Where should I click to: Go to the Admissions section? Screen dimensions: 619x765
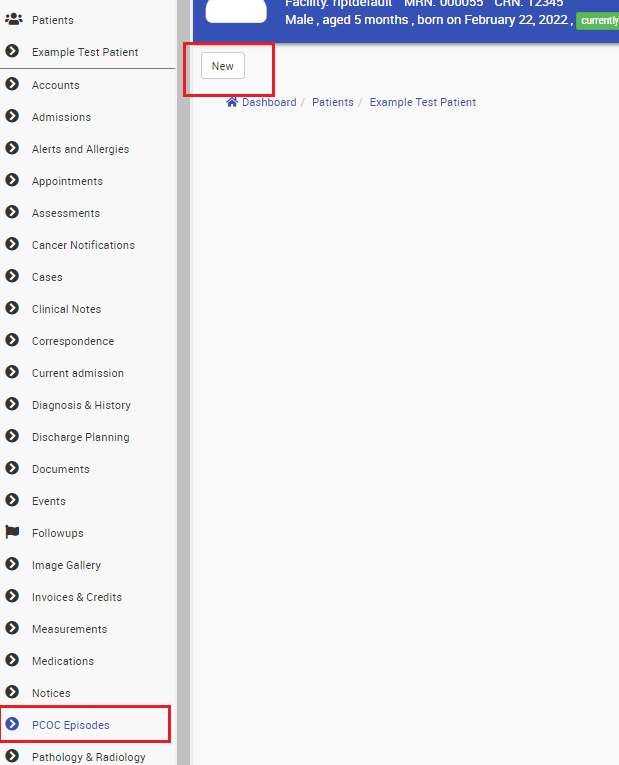tap(61, 117)
